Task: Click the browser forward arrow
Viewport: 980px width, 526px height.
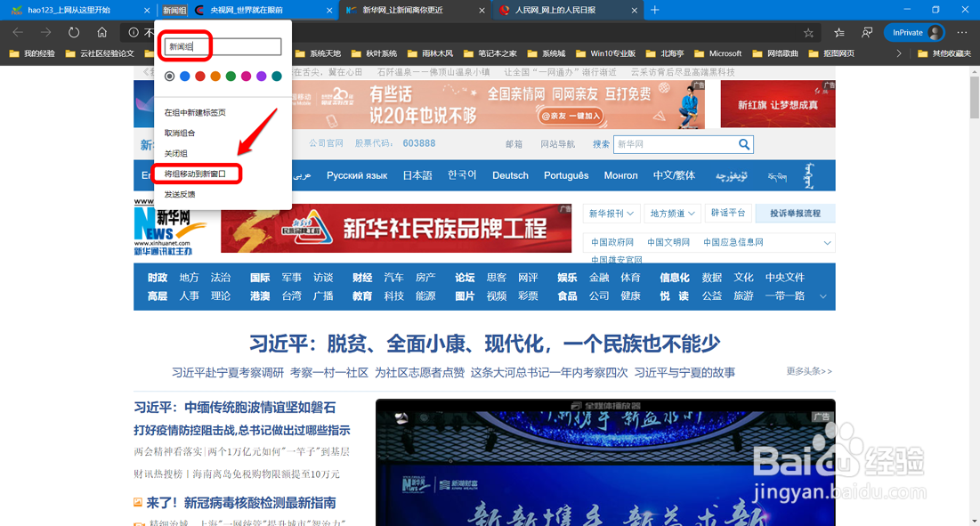Action: pos(45,32)
